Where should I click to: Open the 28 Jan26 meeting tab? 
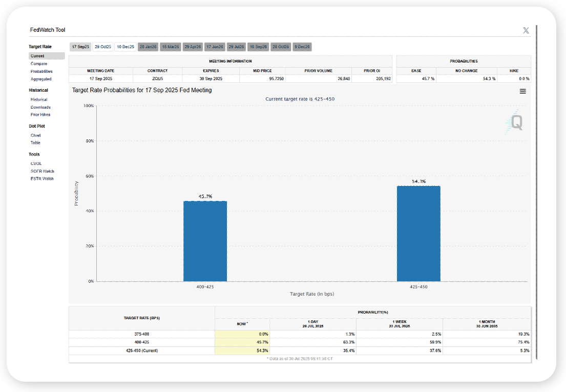point(148,47)
